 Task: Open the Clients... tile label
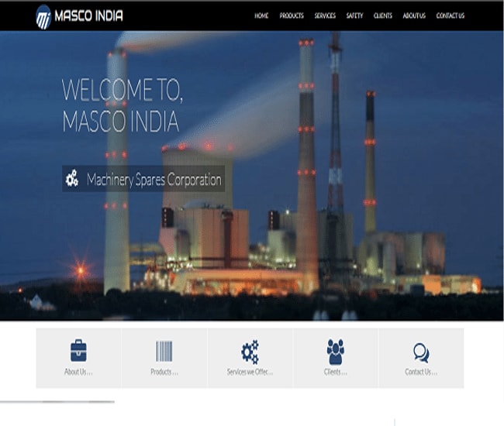pyautogui.click(x=336, y=372)
